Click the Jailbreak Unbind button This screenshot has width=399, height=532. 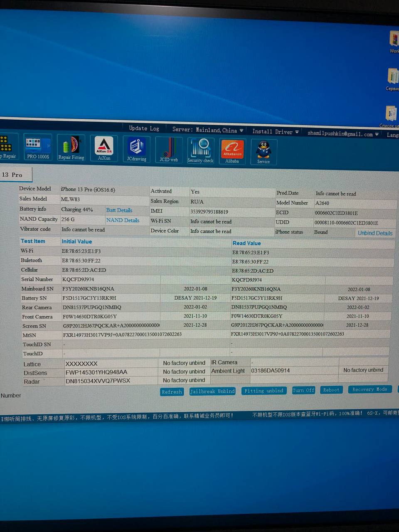tap(212, 392)
